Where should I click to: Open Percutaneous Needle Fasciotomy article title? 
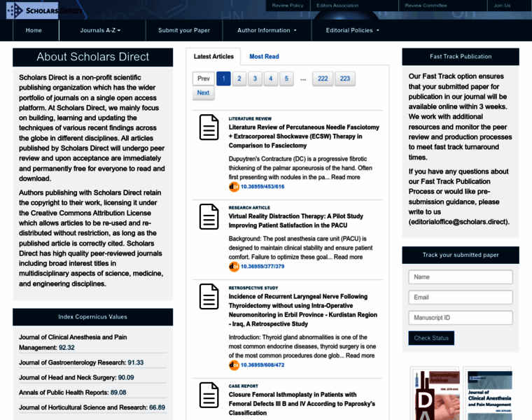(304, 136)
